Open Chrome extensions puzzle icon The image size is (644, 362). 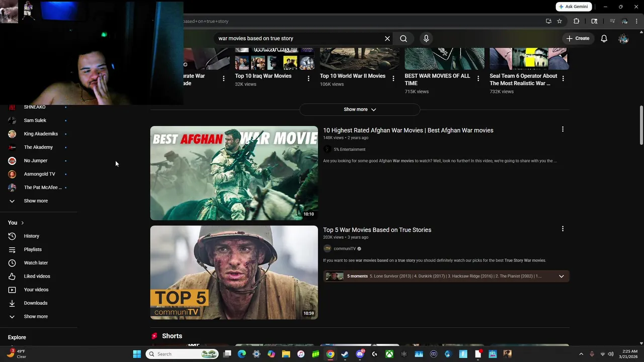tap(577, 21)
